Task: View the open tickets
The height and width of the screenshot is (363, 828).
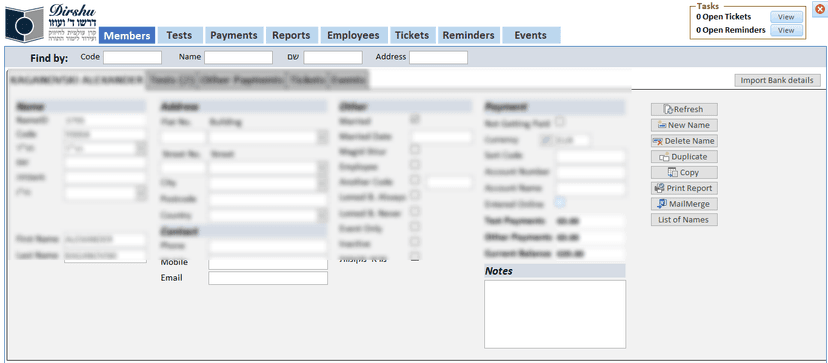Action: (786, 17)
